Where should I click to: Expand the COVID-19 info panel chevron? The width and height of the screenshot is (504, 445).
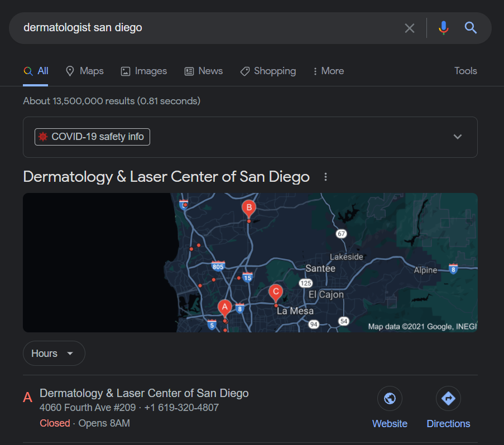[457, 137]
